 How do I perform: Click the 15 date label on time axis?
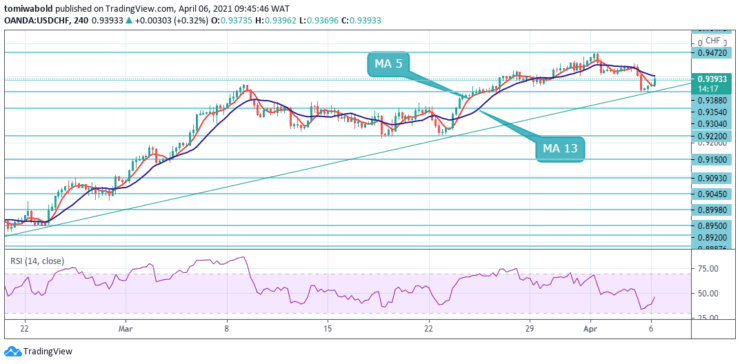click(328, 328)
